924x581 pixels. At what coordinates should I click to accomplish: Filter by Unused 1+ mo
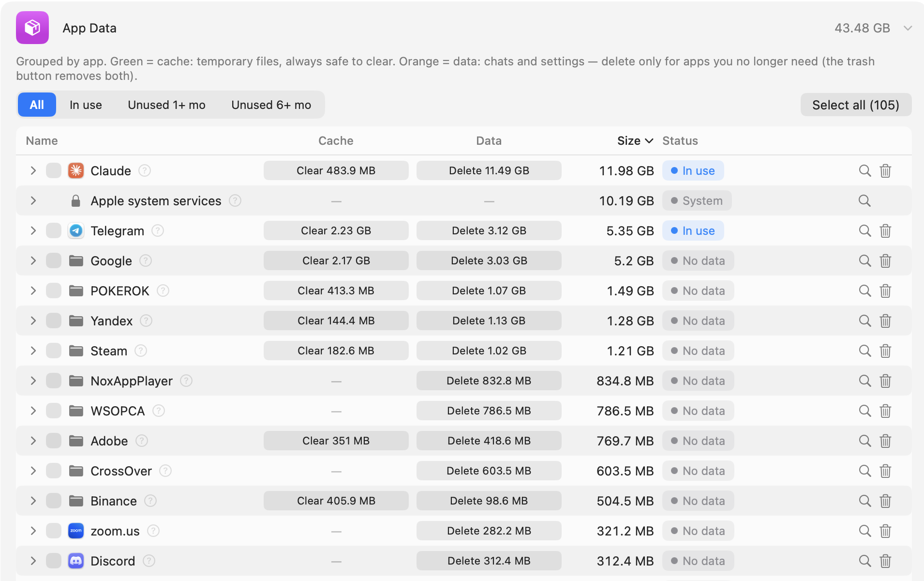click(x=166, y=105)
